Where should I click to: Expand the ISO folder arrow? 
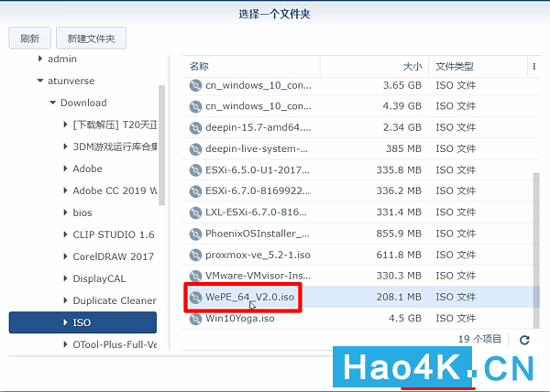tap(65, 322)
